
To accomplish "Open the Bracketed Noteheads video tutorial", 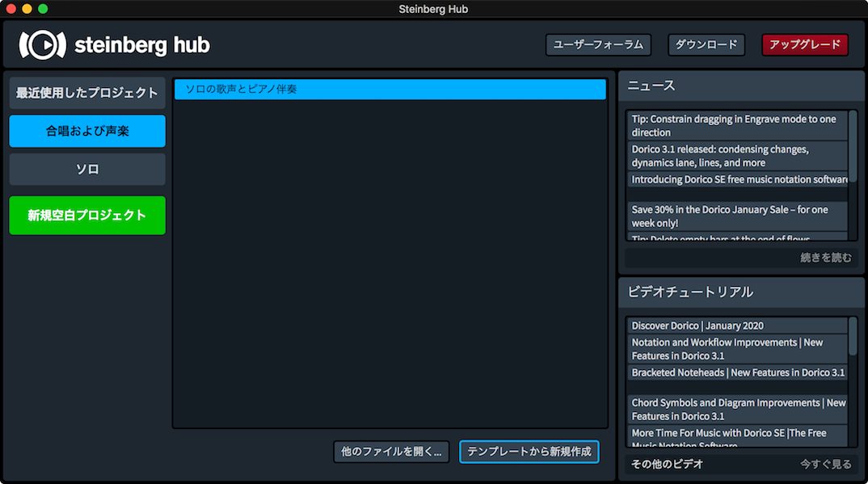I will point(737,372).
